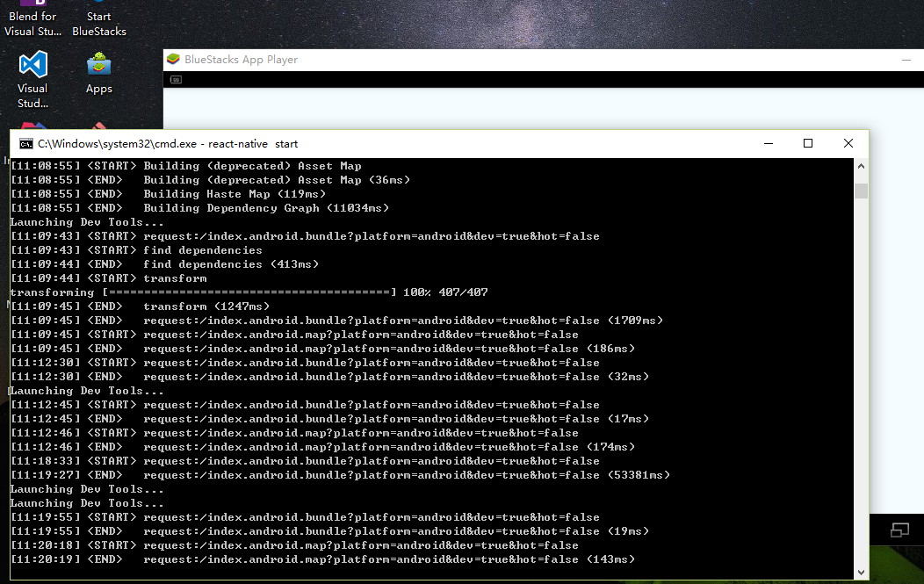Click the 'transforming 100% 407/407' progress line

click(x=249, y=292)
